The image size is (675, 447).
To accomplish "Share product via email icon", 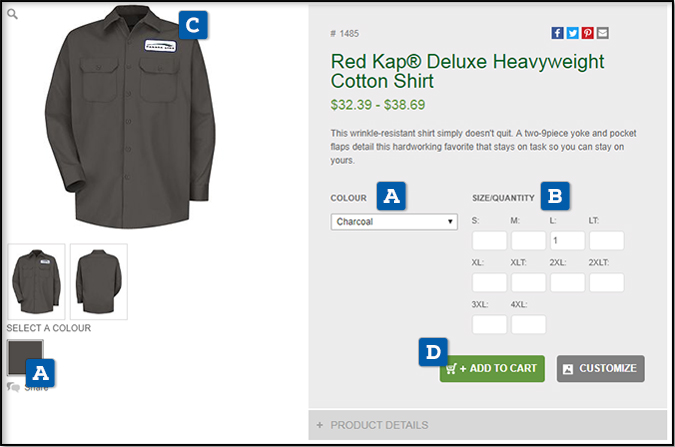I will 603,33.
